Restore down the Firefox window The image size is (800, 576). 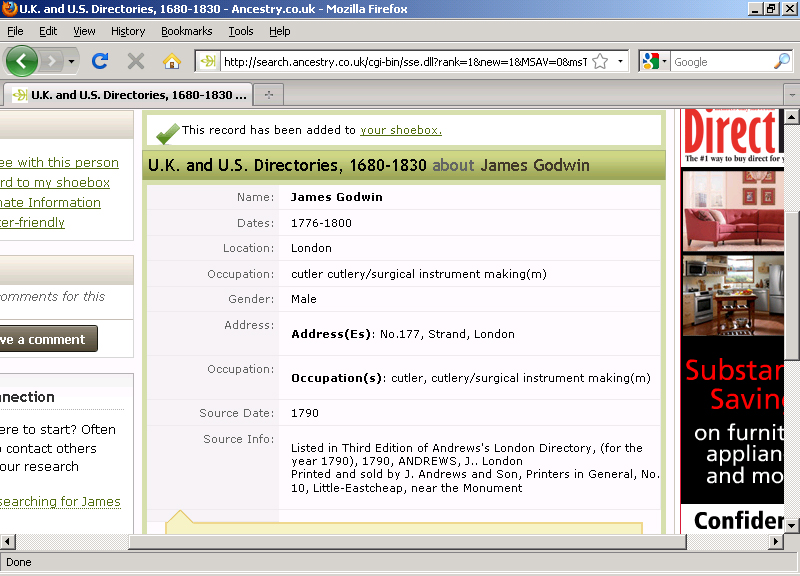771,9
